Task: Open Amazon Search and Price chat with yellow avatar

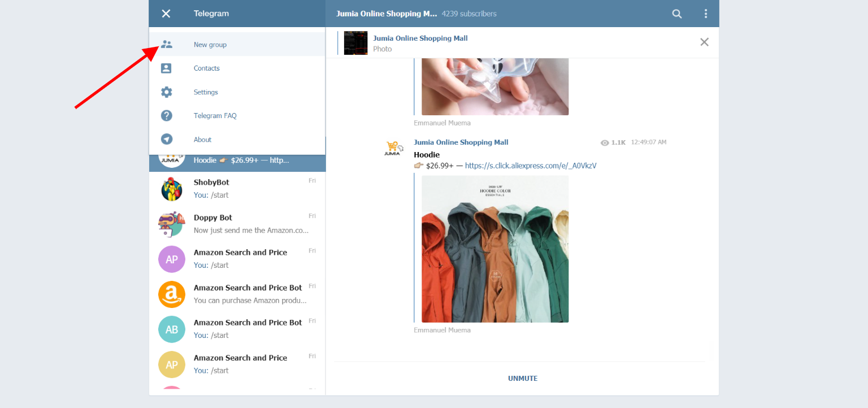Action: tap(237, 364)
